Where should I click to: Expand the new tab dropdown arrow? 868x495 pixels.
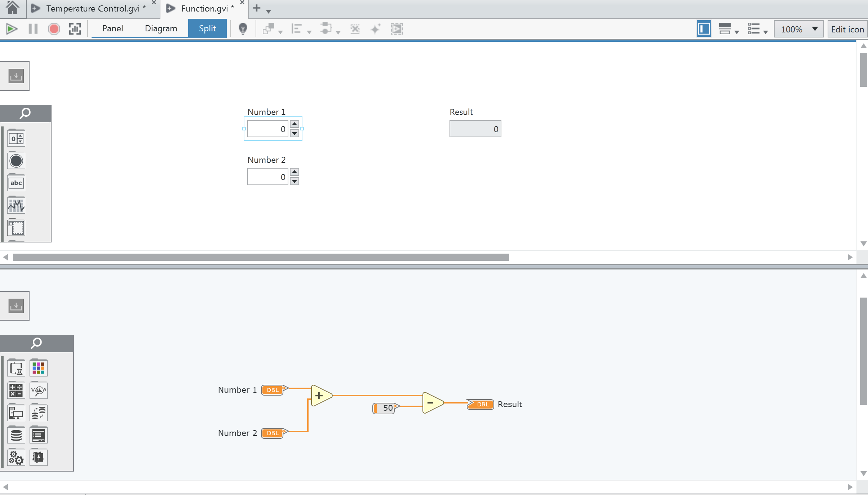(x=269, y=12)
